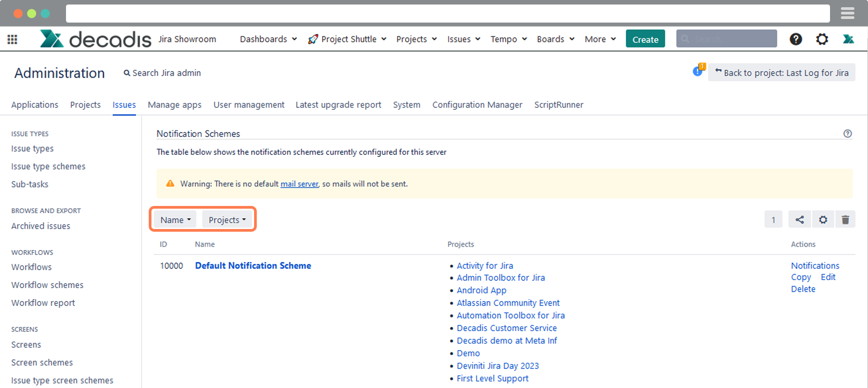
Task: Select Workflow schemes in sidebar
Action: tap(47, 285)
